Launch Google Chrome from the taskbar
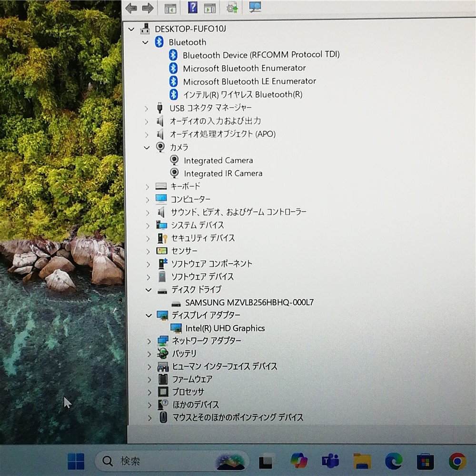 [458, 461]
